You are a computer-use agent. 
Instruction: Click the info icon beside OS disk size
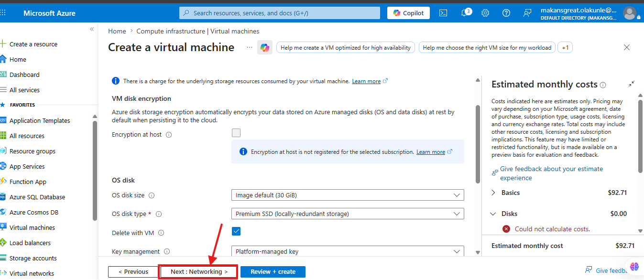click(x=152, y=195)
